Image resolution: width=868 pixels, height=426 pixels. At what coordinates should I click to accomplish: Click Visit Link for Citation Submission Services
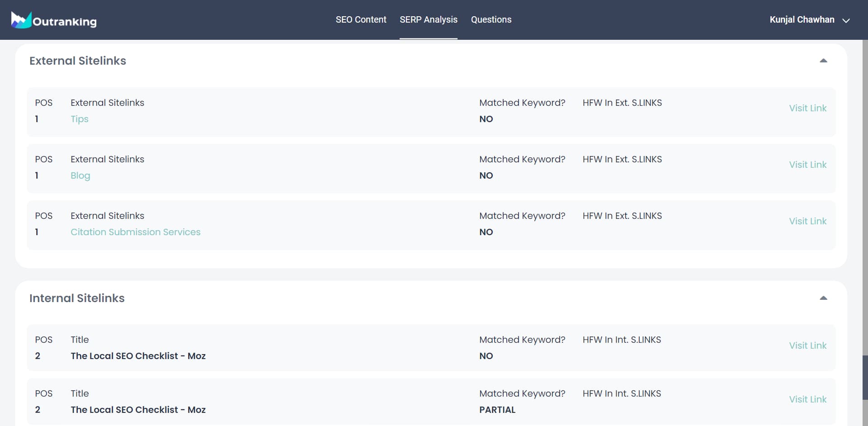807,221
